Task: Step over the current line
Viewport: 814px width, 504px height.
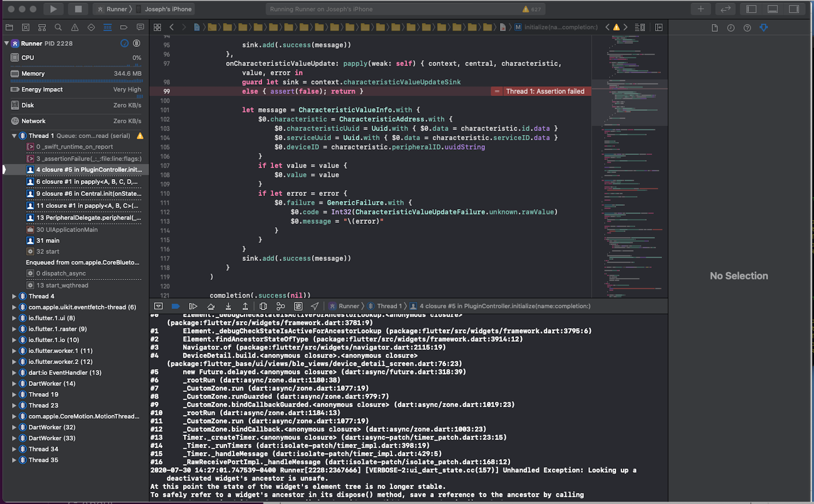Action: point(211,306)
